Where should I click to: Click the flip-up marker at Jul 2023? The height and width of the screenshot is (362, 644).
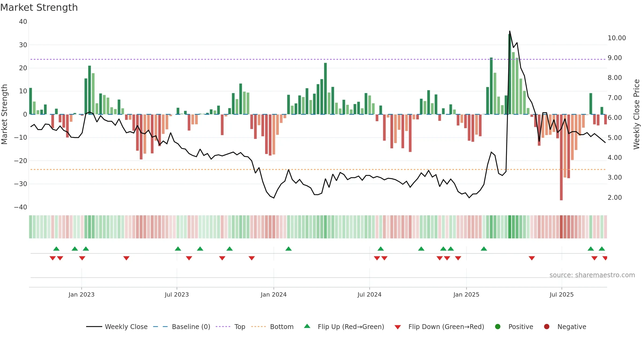tap(178, 249)
